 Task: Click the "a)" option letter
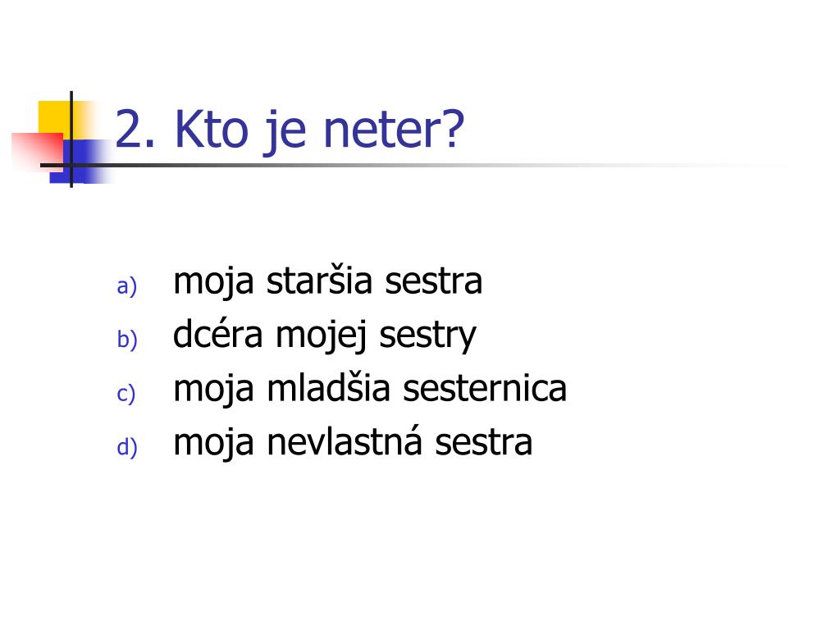pyautogui.click(x=127, y=286)
